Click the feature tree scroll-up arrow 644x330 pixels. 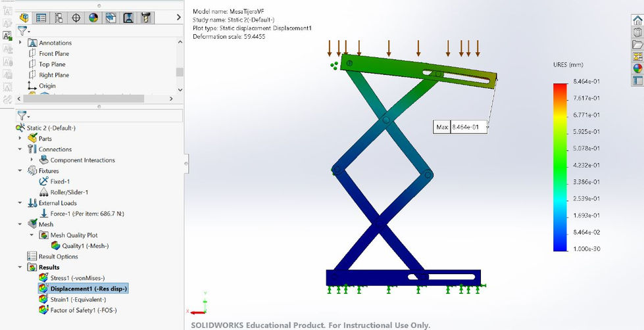[180, 41]
